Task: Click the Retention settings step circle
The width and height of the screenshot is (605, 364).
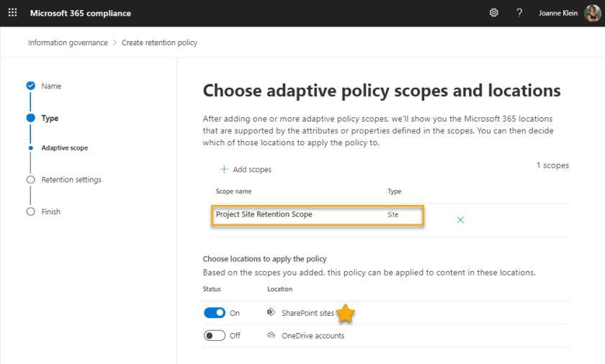Action: 30,180
